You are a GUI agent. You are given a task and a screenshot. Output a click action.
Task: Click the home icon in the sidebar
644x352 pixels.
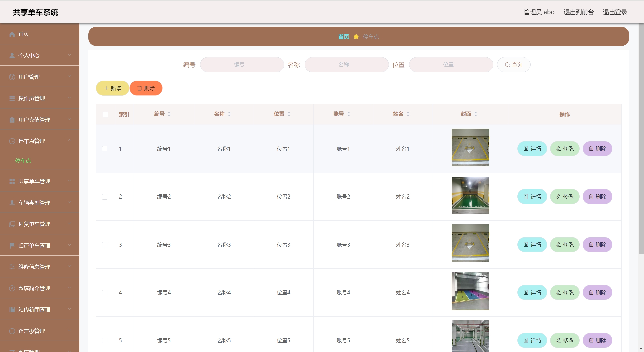click(x=12, y=34)
